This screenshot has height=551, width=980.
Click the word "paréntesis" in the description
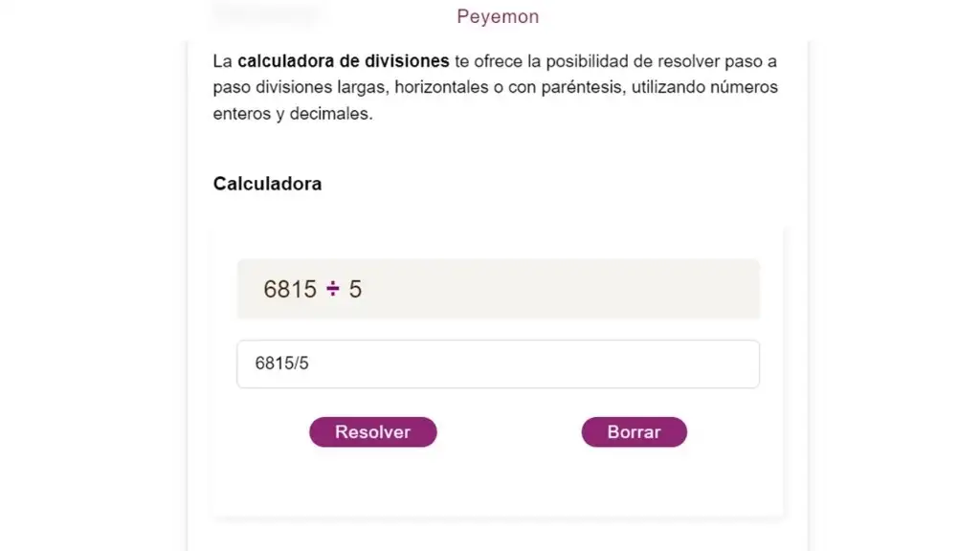(x=583, y=87)
